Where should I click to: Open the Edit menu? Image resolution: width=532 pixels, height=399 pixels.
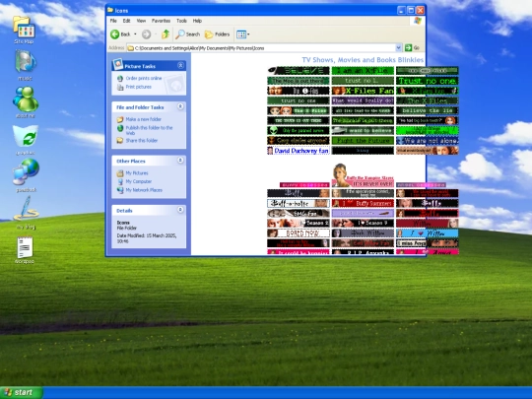(x=126, y=21)
